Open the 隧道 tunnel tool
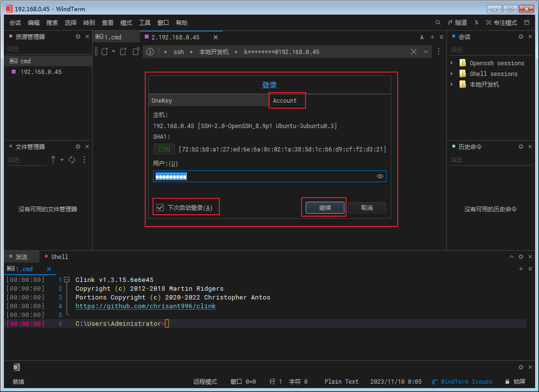Image resolution: width=539 pixels, height=392 pixels. (457, 23)
